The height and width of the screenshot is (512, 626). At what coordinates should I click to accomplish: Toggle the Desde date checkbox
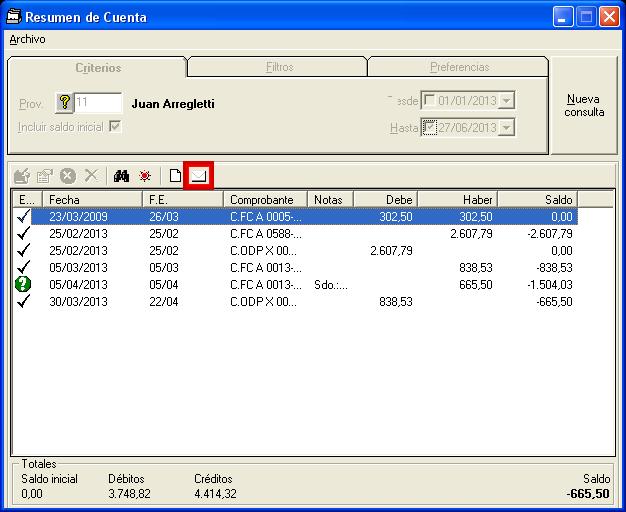429,100
